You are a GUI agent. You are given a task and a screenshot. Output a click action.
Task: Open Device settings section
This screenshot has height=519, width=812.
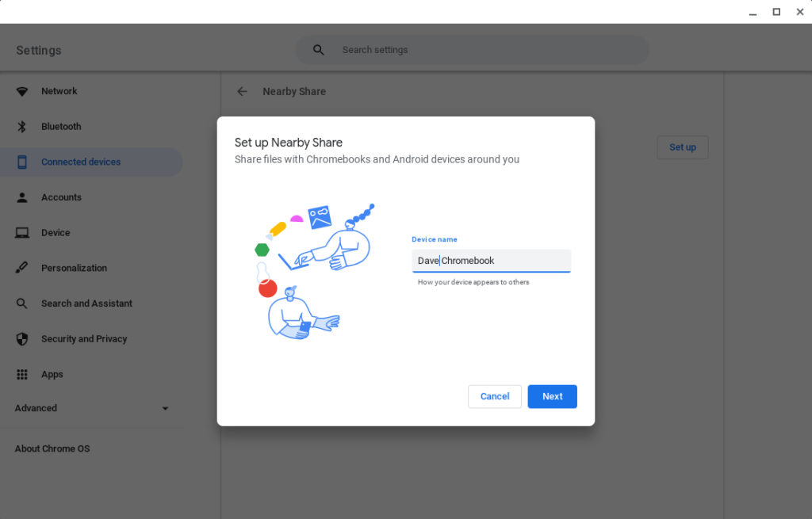(91, 233)
